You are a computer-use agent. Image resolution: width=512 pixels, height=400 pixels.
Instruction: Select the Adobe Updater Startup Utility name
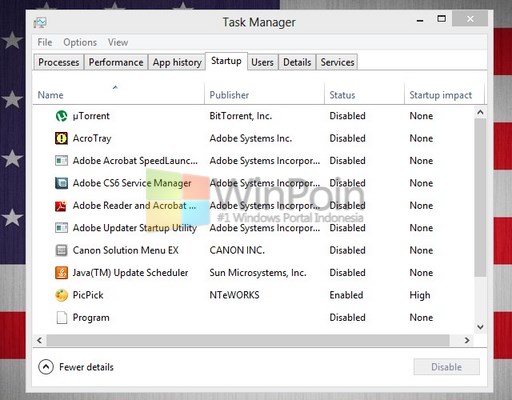coord(135,228)
